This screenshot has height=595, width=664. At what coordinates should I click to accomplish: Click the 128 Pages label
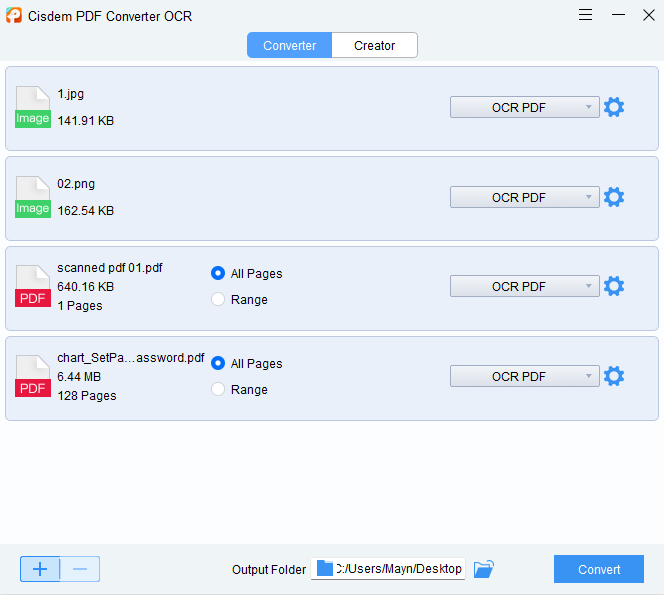pyautogui.click(x=87, y=396)
